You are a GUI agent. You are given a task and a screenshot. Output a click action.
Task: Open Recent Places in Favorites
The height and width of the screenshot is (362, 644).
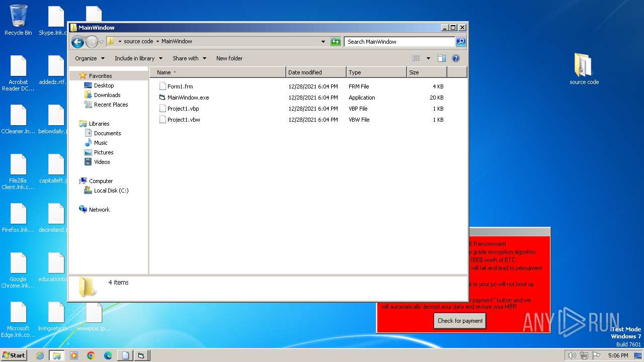[x=111, y=105]
